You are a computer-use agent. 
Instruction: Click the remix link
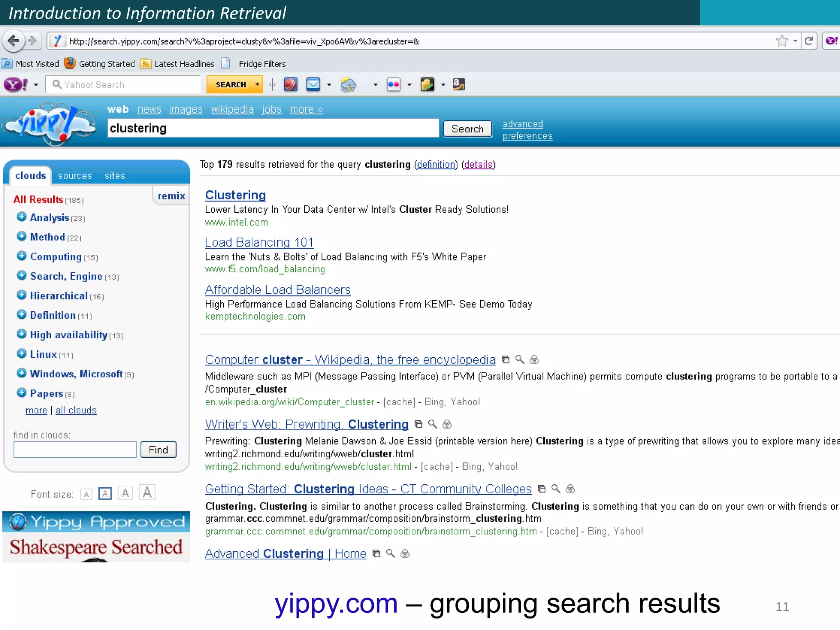pyautogui.click(x=171, y=196)
